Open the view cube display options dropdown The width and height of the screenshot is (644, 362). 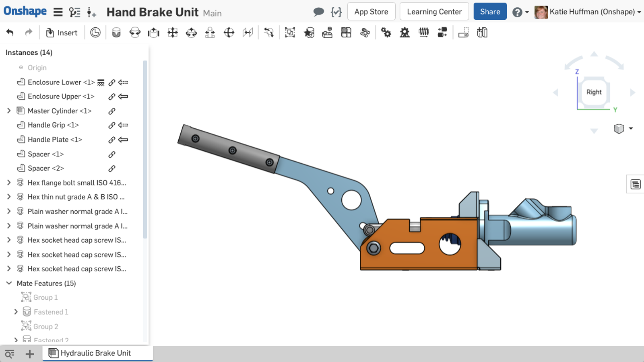(x=631, y=128)
